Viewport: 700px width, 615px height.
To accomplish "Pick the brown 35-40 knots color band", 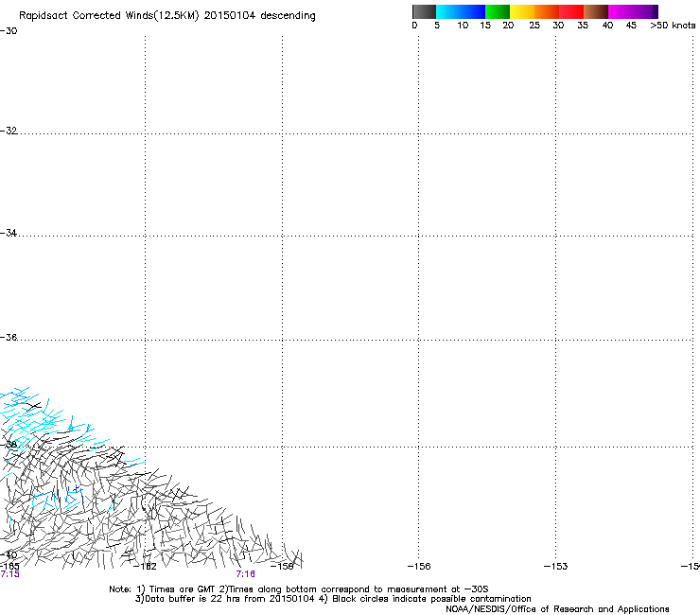I will (x=596, y=11).
